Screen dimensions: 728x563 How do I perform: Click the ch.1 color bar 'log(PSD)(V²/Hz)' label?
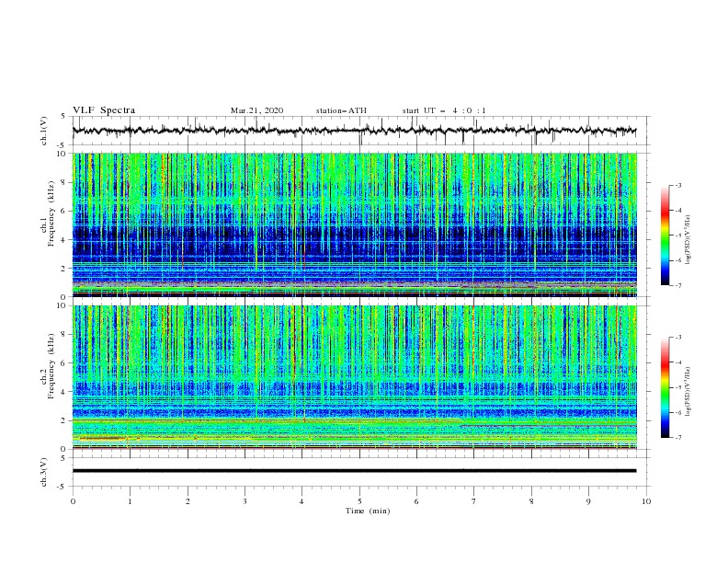click(688, 240)
